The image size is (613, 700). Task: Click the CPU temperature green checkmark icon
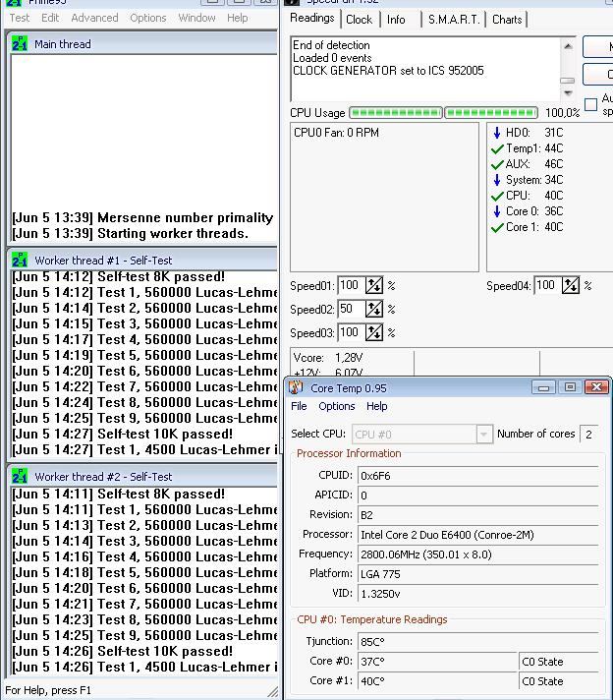497,196
